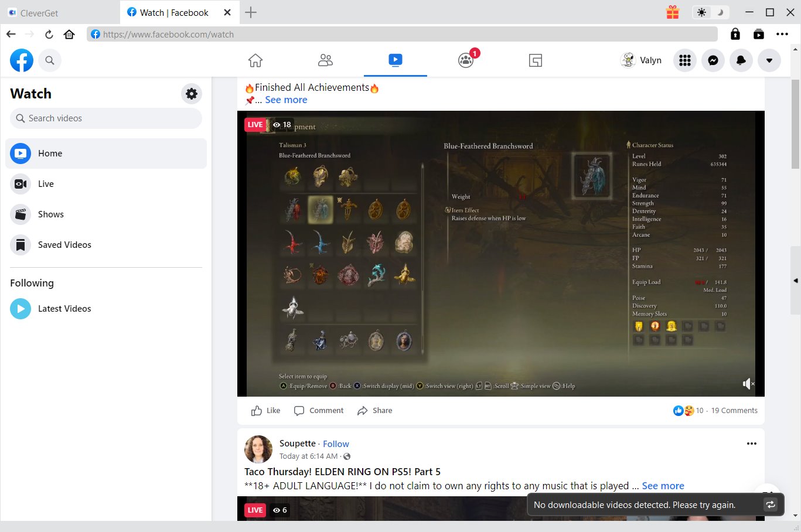This screenshot has width=801, height=532.
Task: Open the Facebook apps grid menu
Action: [x=685, y=60]
